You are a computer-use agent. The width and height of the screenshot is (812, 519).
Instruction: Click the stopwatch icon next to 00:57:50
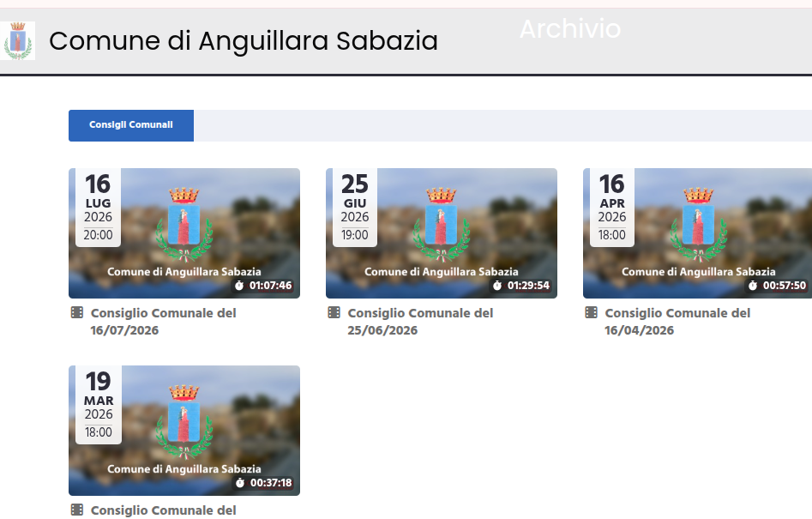753,286
